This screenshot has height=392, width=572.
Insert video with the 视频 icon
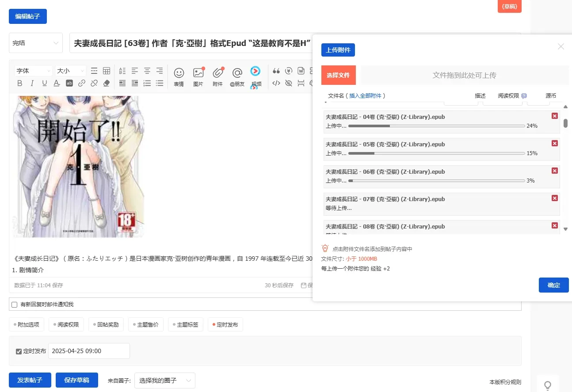point(256,76)
